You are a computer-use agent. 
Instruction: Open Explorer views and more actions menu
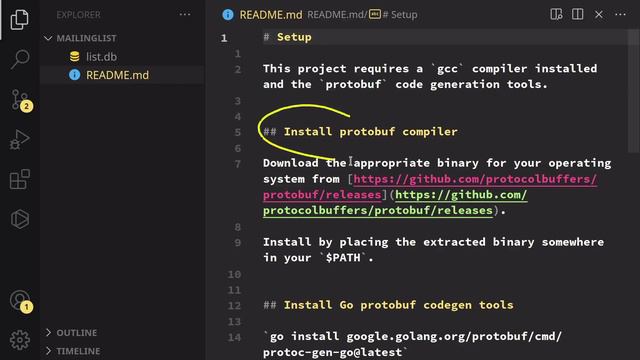185,15
